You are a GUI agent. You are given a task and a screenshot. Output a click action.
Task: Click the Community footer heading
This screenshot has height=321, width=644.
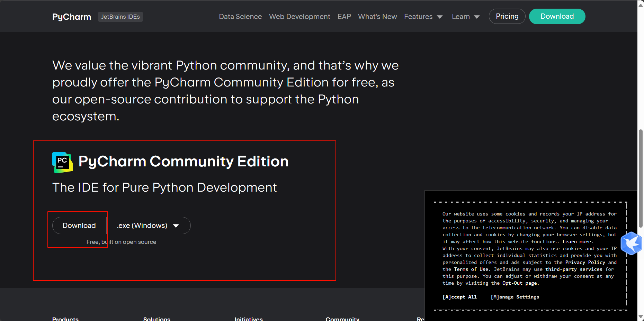coord(342,319)
